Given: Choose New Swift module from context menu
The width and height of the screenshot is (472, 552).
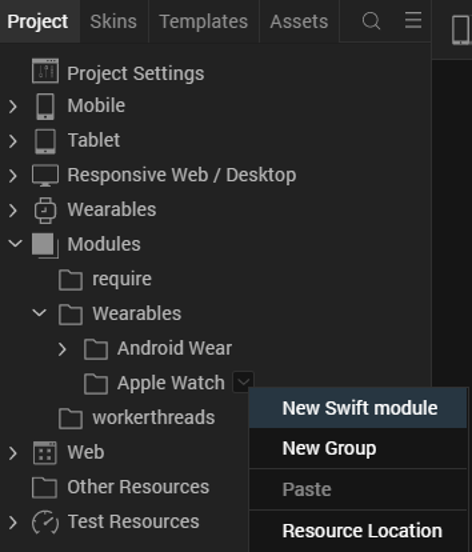Looking at the screenshot, I should [x=358, y=408].
